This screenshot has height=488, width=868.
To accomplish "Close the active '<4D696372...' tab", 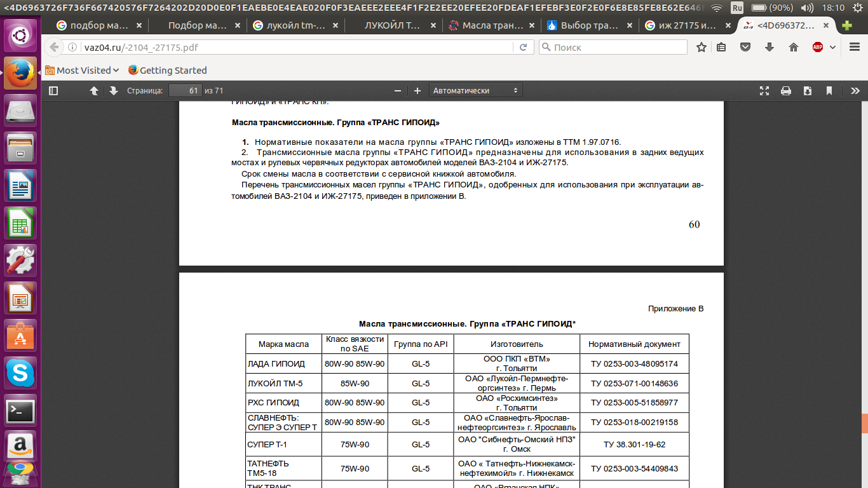I will click(827, 26).
